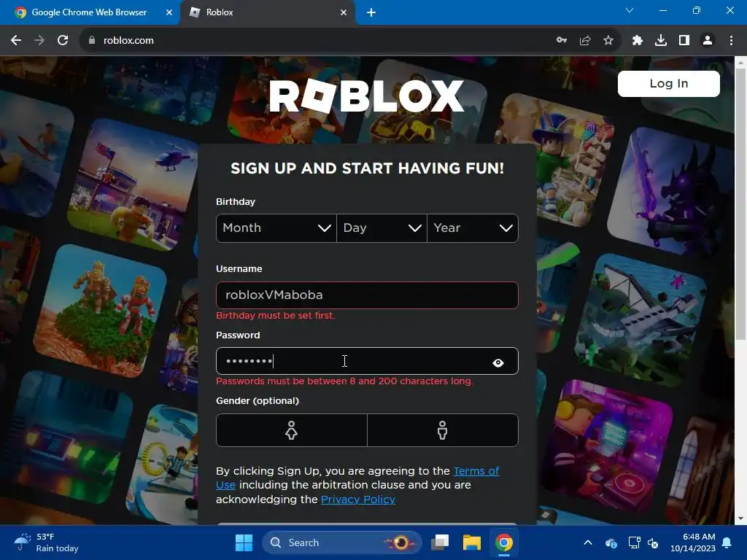Switch to the Roblox tab

pos(268,12)
